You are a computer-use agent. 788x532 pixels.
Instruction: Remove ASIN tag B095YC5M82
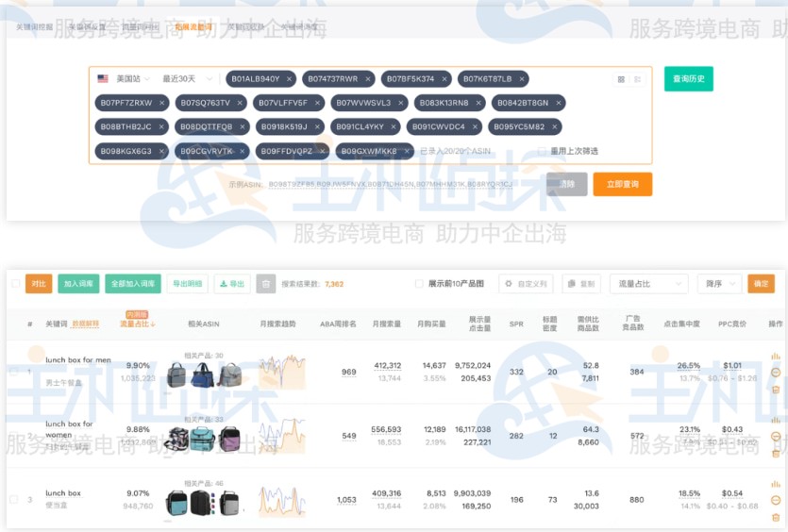(554, 126)
